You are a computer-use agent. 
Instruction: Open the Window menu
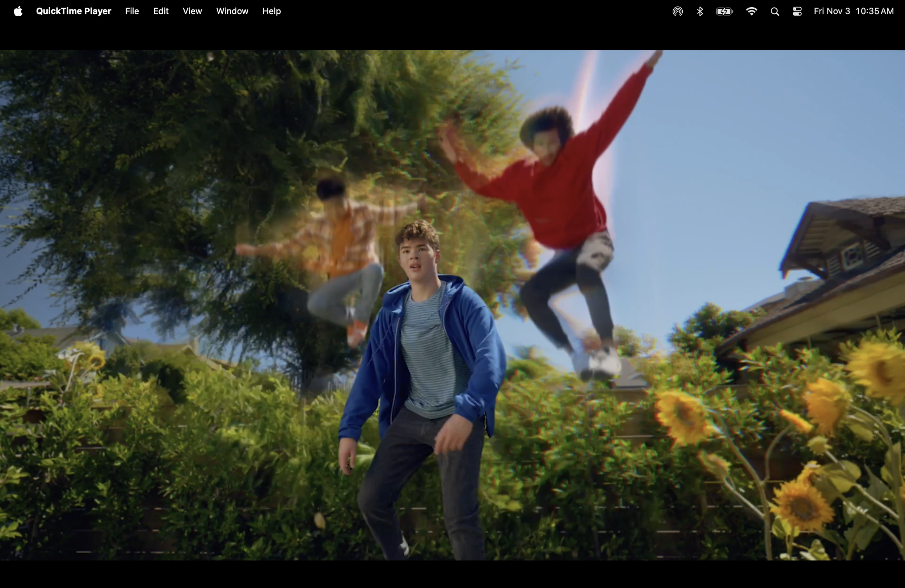click(x=232, y=12)
